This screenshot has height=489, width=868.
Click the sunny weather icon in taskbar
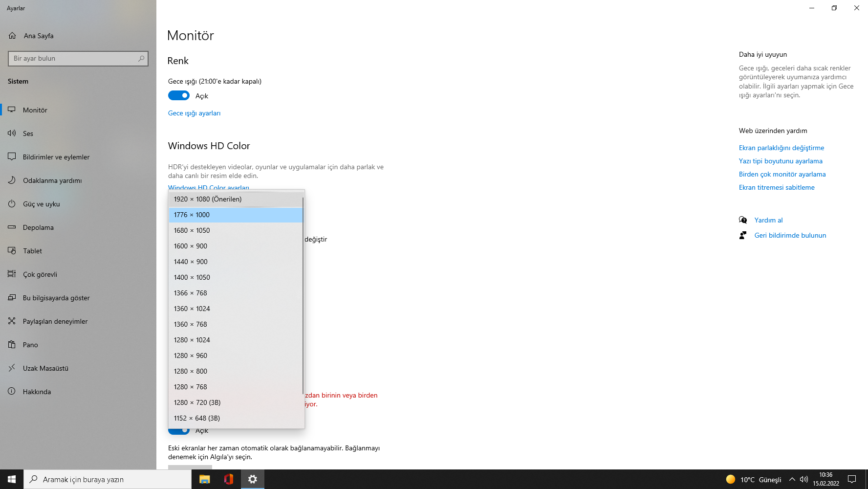731,479
